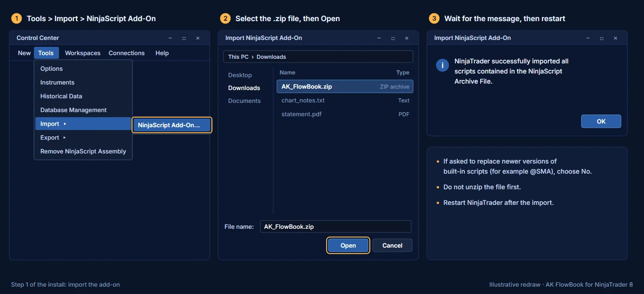Select the statement.pdf file
Image resolution: width=644 pixels, height=294 pixels.
click(x=345, y=114)
